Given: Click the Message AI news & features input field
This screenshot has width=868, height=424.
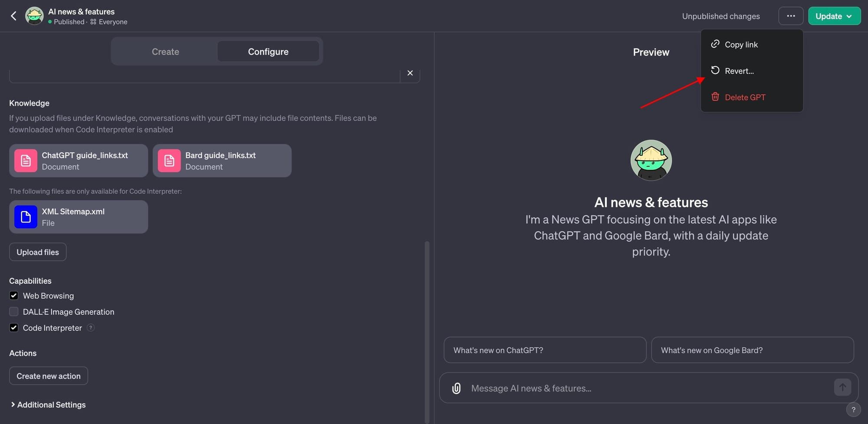Looking at the screenshot, I should pos(564,388).
